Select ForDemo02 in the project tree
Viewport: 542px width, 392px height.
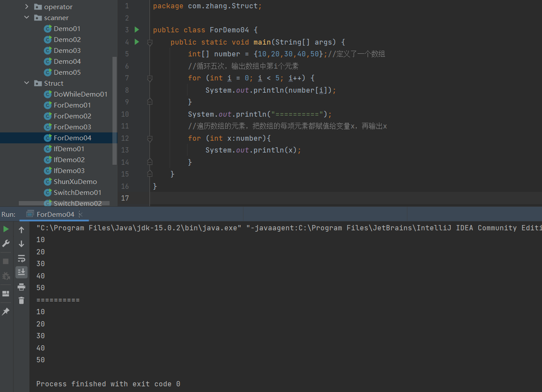click(72, 116)
